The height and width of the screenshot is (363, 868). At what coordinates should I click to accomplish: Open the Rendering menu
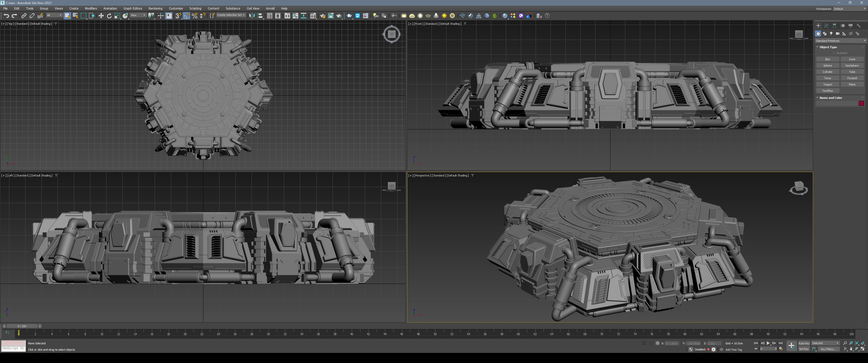click(155, 8)
